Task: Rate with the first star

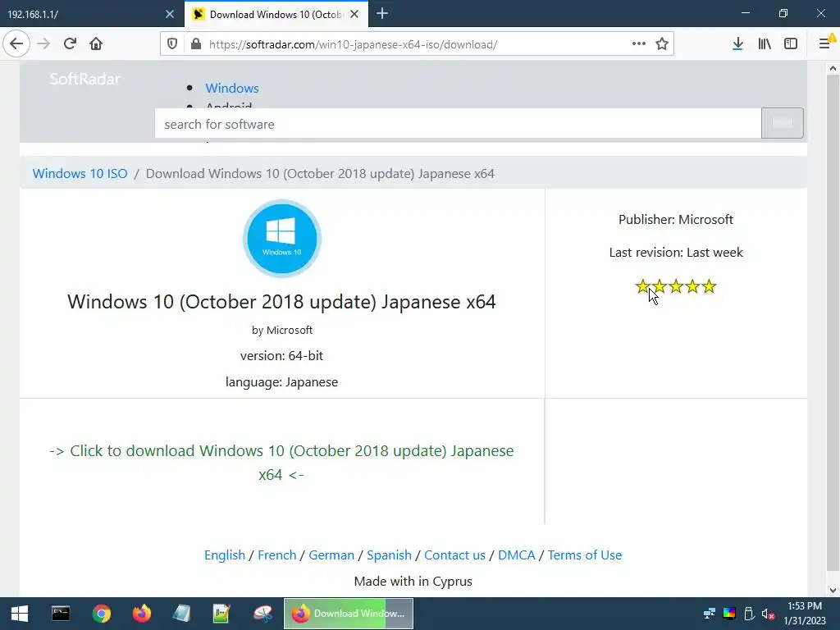Action: coord(642,286)
